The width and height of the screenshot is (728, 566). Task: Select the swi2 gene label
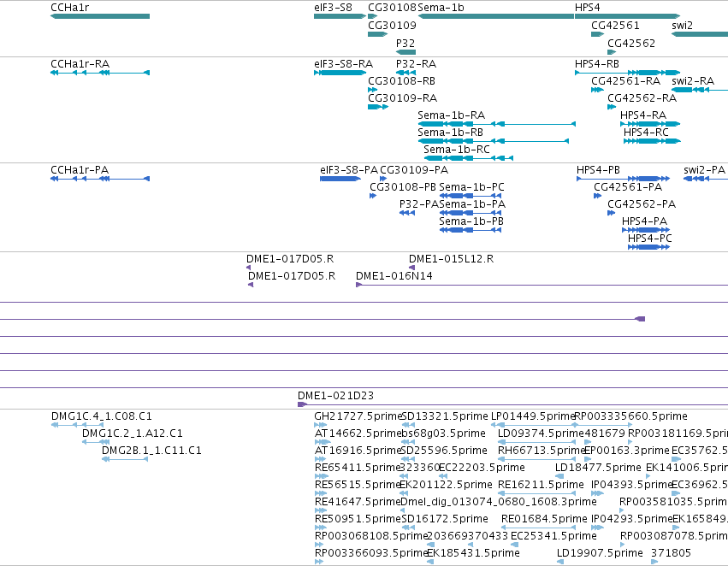pos(682,26)
